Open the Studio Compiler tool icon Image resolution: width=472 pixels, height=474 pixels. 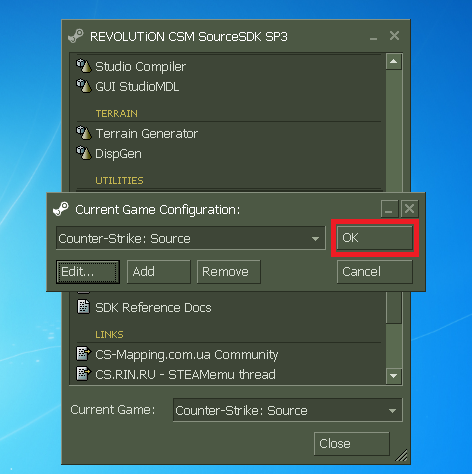(83, 66)
